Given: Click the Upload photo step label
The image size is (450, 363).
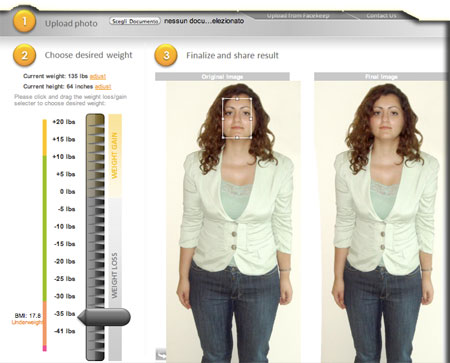Looking at the screenshot, I should 71,24.
